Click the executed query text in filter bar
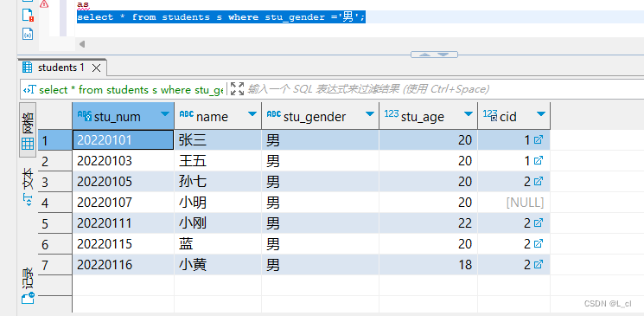This screenshot has height=316, width=644. (131, 90)
